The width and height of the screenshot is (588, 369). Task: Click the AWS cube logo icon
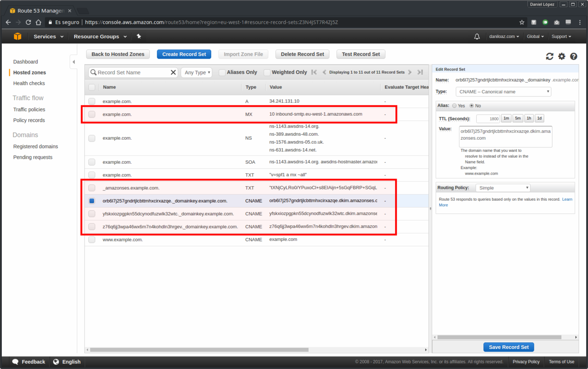[18, 37]
